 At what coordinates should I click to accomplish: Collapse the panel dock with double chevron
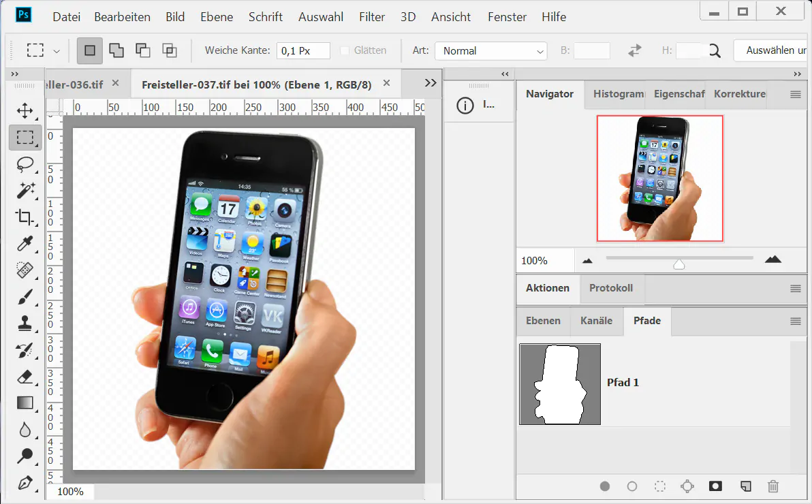pyautogui.click(x=504, y=74)
